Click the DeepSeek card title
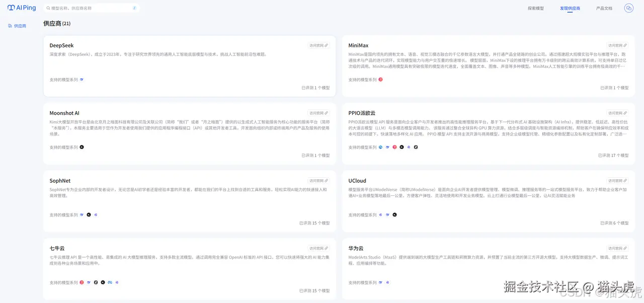Screen dimensions: 644x303 61,45
